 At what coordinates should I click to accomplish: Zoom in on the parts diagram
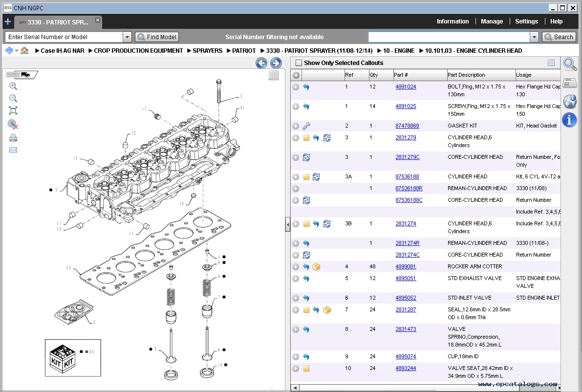tap(13, 86)
